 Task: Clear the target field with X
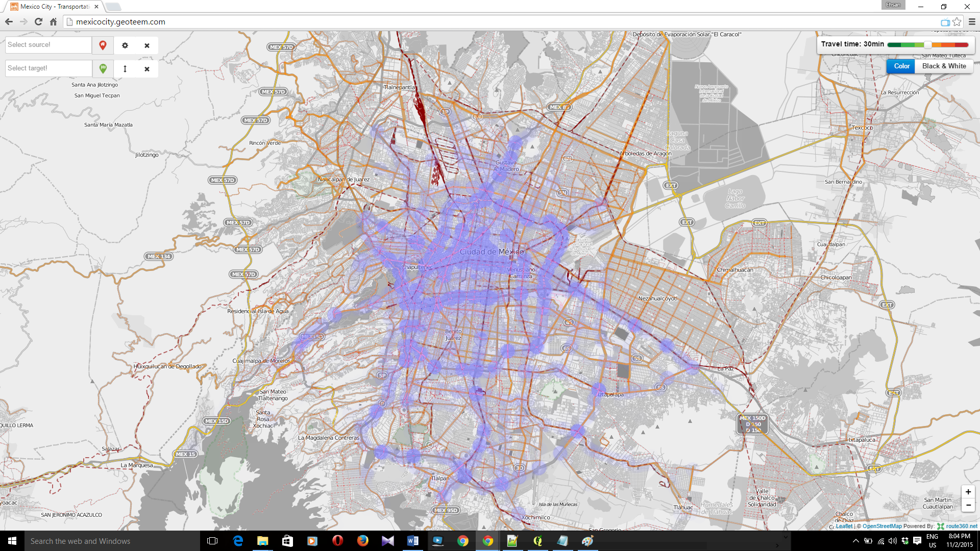click(147, 69)
